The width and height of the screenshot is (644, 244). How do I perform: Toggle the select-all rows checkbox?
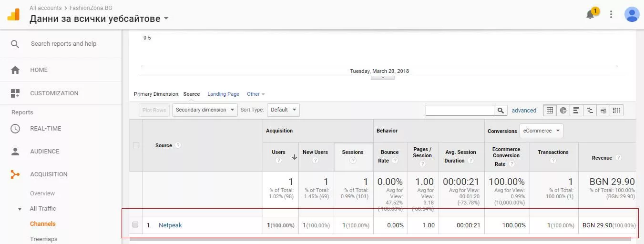[136, 145]
